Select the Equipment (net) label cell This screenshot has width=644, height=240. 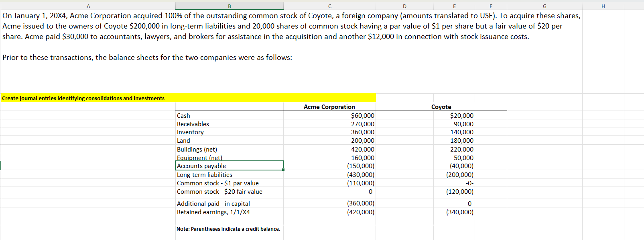click(x=230, y=157)
